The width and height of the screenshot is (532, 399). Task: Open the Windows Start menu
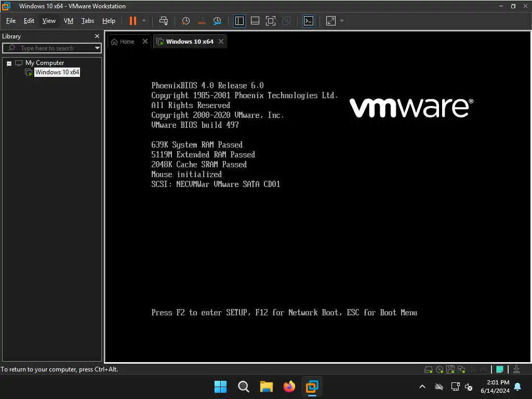pyautogui.click(x=220, y=387)
